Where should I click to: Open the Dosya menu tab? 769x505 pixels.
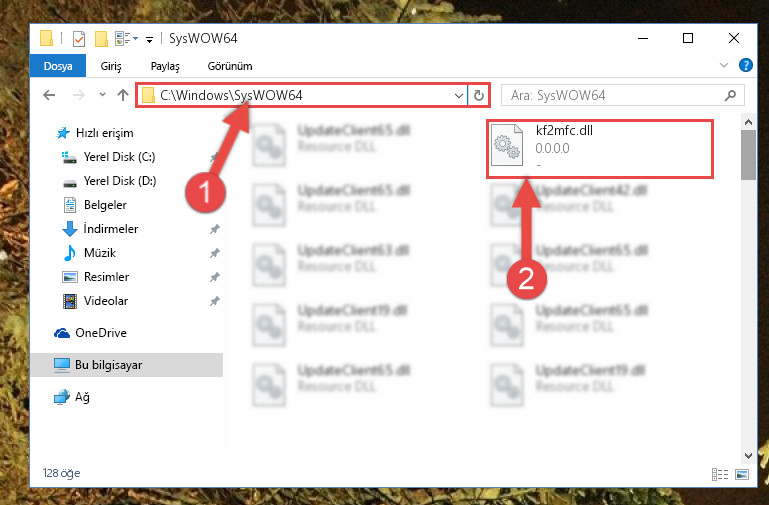[58, 66]
